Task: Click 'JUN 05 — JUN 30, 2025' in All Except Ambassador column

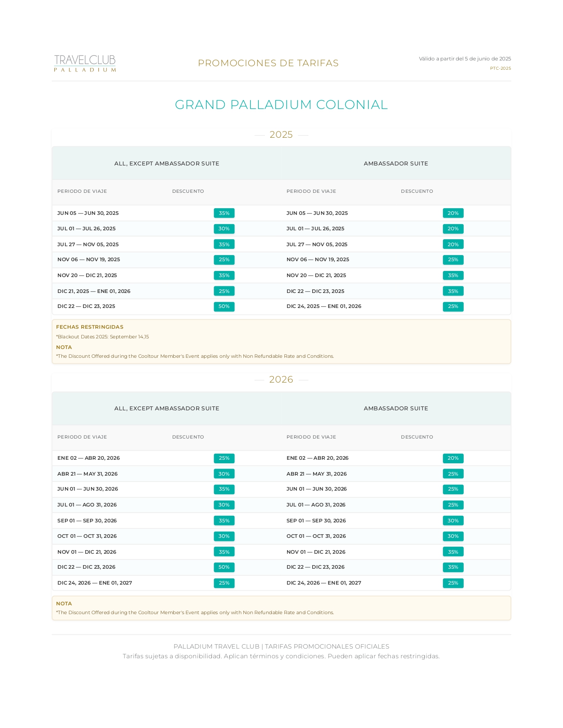Action: [88, 213]
